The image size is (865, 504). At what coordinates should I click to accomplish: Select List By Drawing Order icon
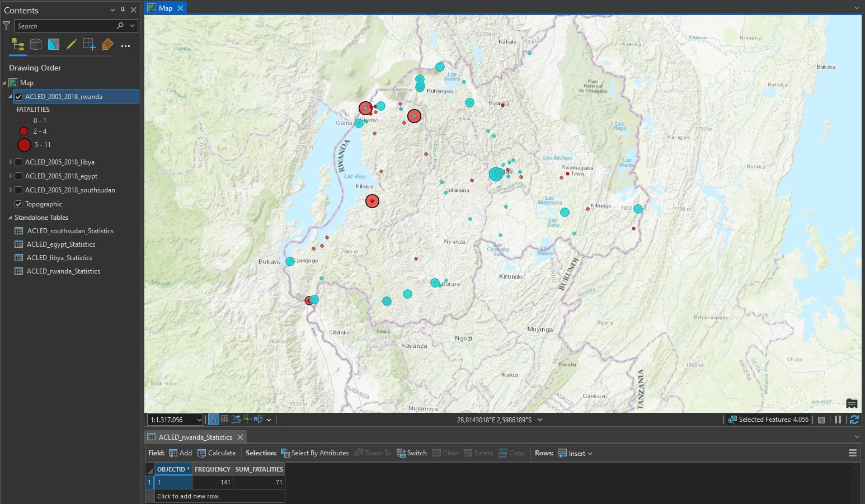pyautogui.click(x=18, y=45)
